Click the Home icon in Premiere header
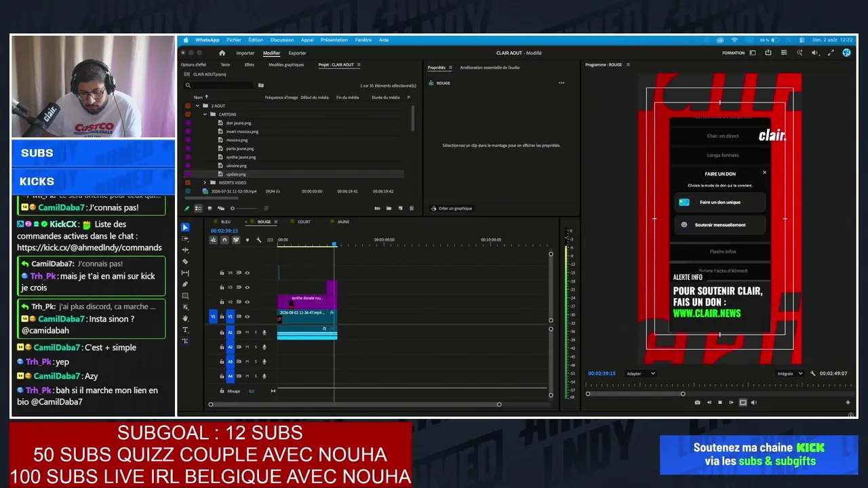This screenshot has height=488, width=868. 222,53
